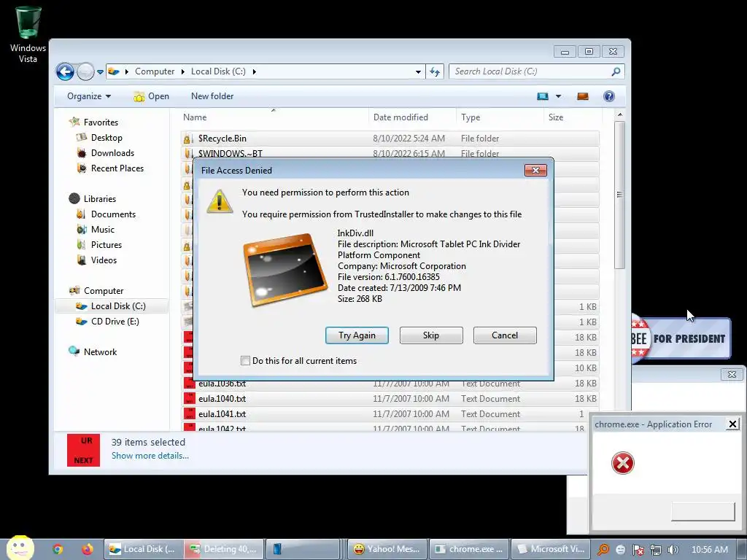This screenshot has height=560, width=747.
Task: Click the Forward navigation arrow in Explorer
Action: 86,72
